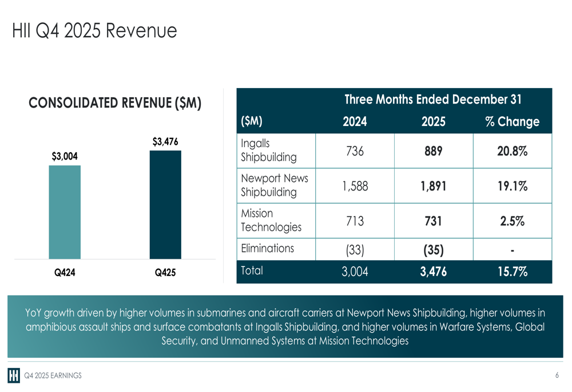Click the slide page number 6
Screen dimensions: 572x392
pos(557,375)
